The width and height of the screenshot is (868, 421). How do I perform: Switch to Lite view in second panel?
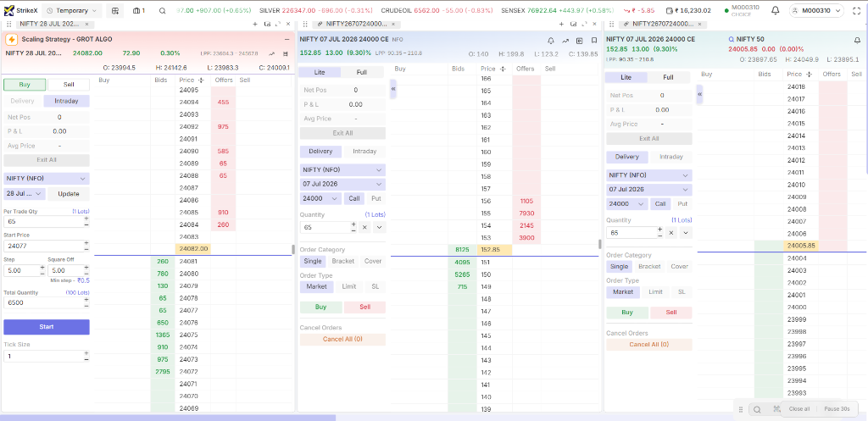pyautogui.click(x=320, y=73)
